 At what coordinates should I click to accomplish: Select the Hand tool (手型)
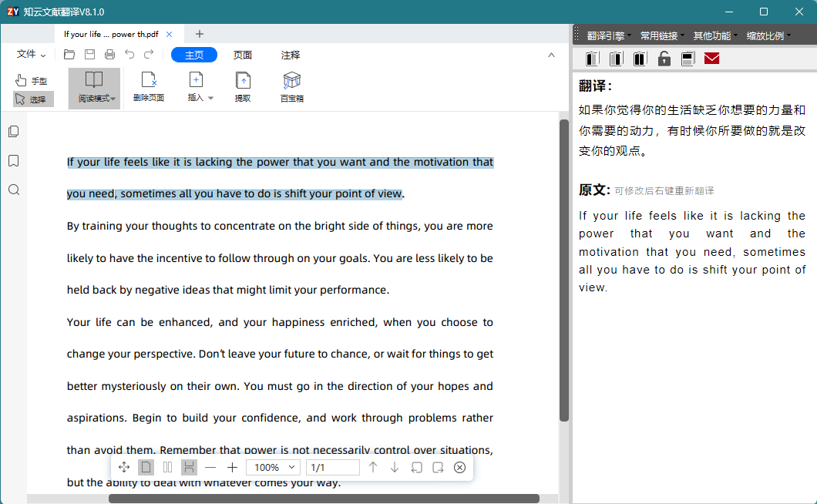tap(32, 80)
